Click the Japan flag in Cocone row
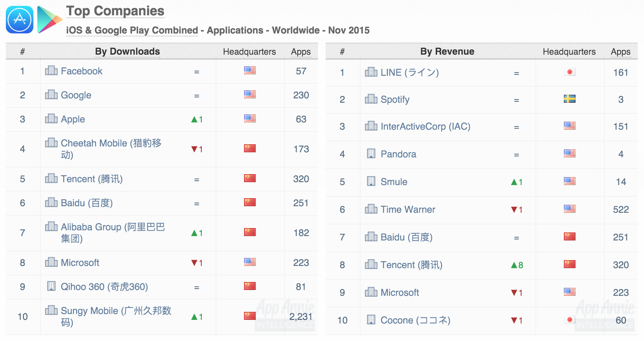This screenshot has height=341, width=644. 570,320
